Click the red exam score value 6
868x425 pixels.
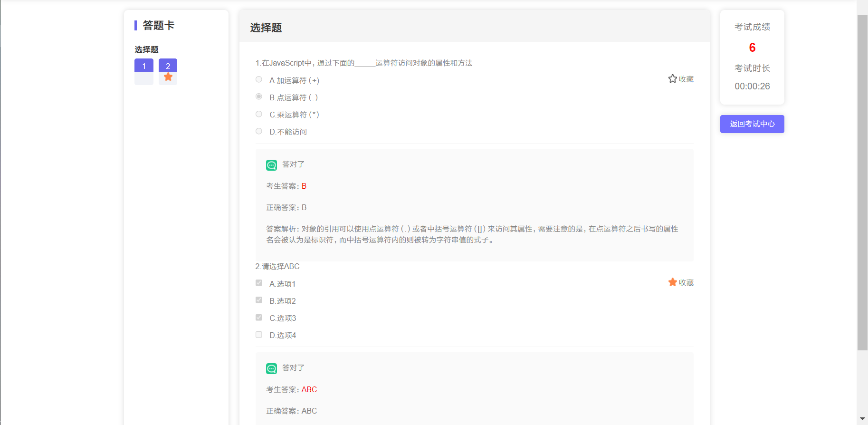point(752,48)
